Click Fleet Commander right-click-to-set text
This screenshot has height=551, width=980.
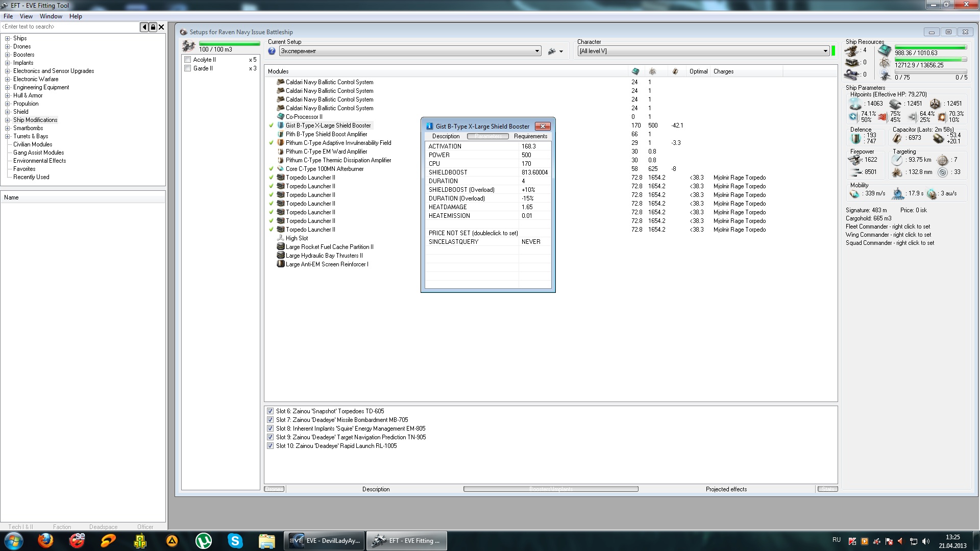[888, 227]
